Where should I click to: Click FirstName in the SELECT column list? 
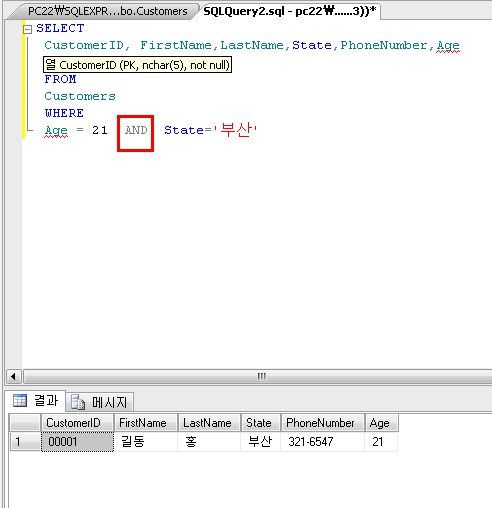pyautogui.click(x=176, y=45)
